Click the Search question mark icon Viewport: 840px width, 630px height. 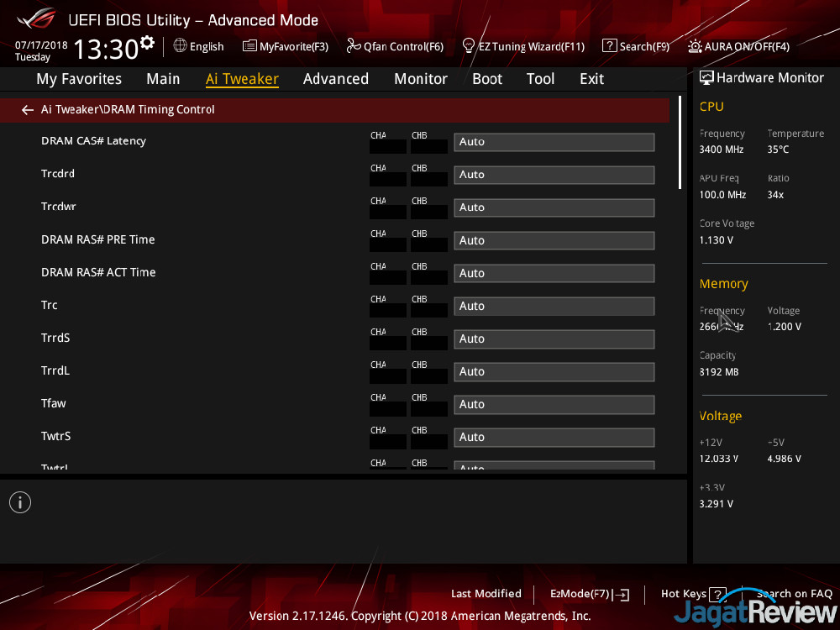click(609, 46)
